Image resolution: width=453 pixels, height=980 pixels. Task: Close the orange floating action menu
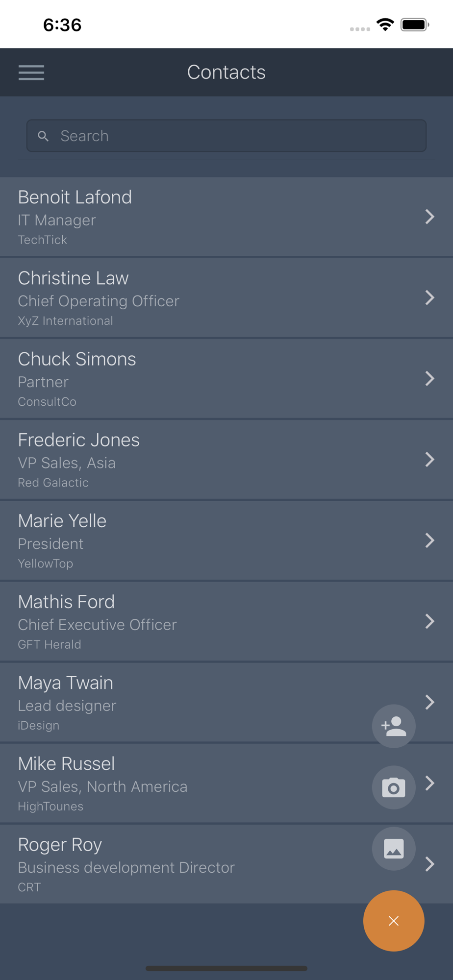(394, 921)
